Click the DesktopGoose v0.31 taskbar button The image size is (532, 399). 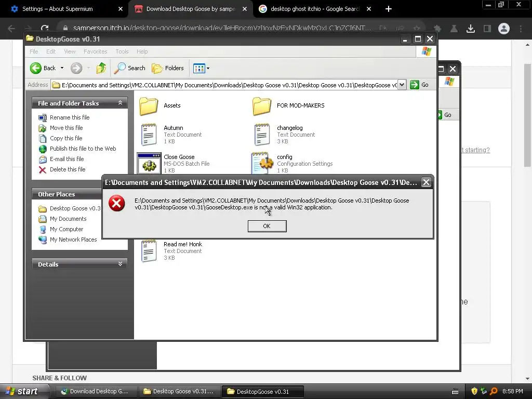pyautogui.click(x=262, y=391)
